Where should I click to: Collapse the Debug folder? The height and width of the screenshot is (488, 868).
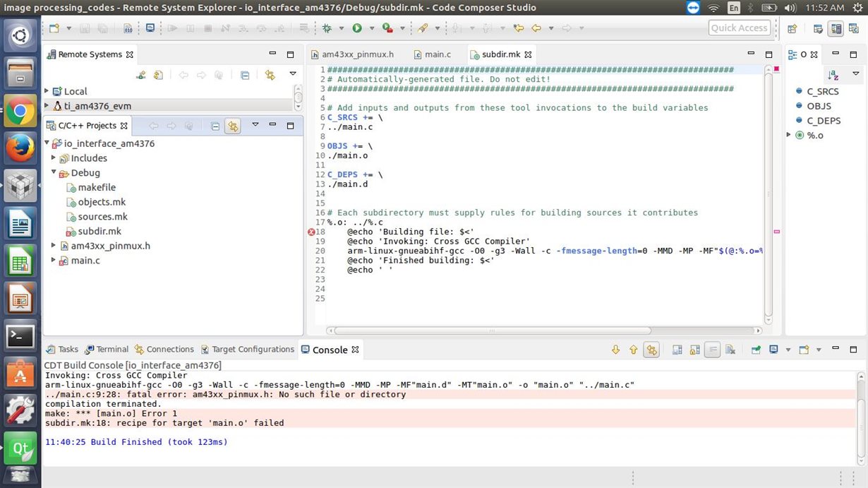click(54, 172)
